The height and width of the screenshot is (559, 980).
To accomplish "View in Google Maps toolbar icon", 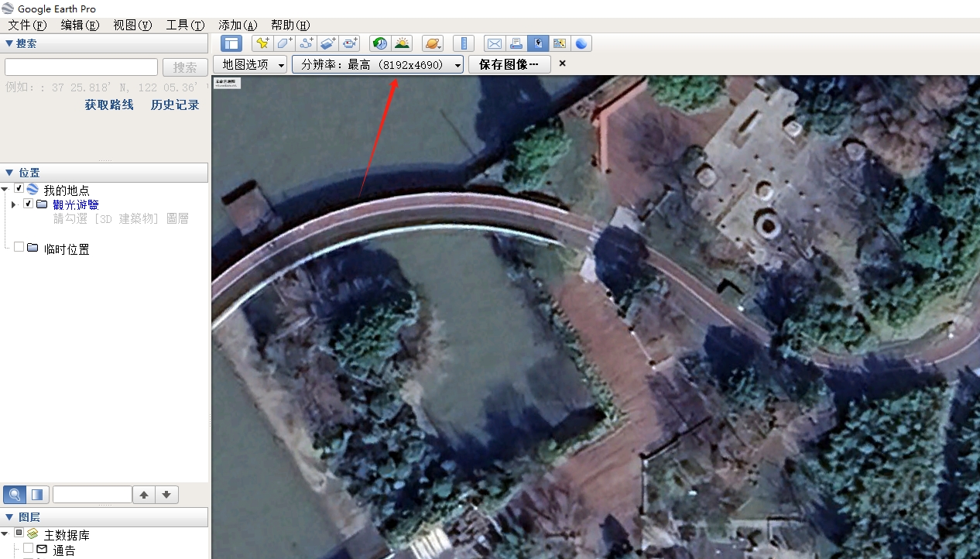I will click(559, 43).
